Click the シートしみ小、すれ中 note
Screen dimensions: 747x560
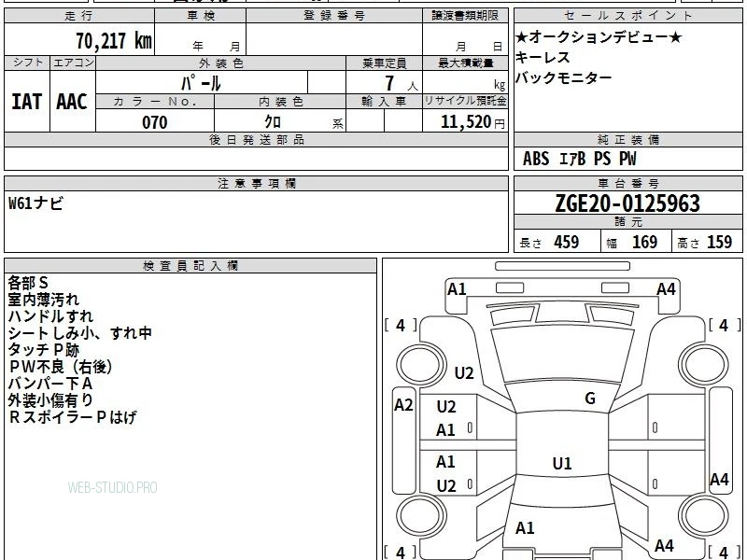(79, 333)
